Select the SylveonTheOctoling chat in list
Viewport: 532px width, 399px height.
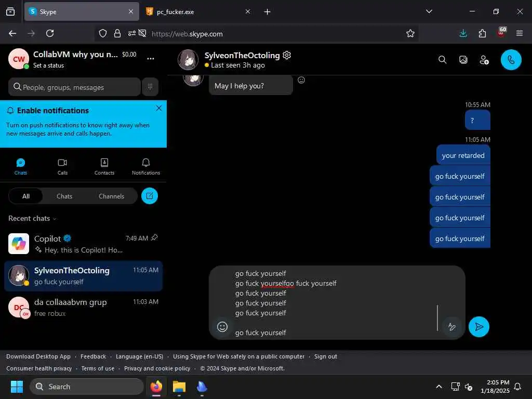(83, 276)
